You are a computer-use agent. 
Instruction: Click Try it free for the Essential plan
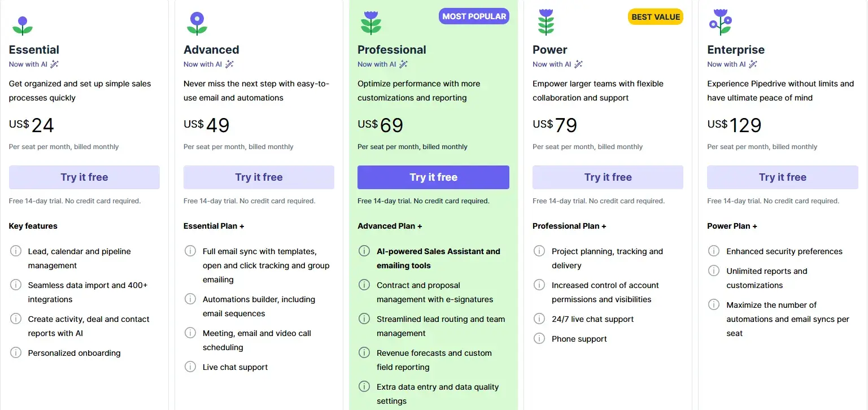click(84, 177)
